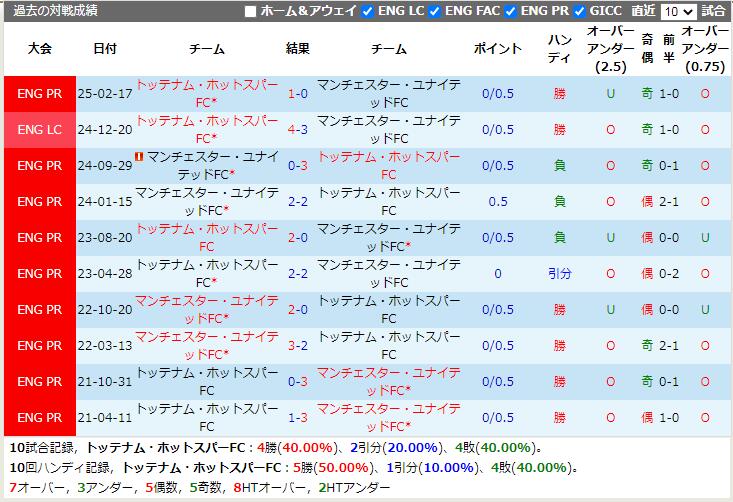Click home team マンチェスター in 24-09-29 row
This screenshot has width=733, height=502.
(212, 166)
